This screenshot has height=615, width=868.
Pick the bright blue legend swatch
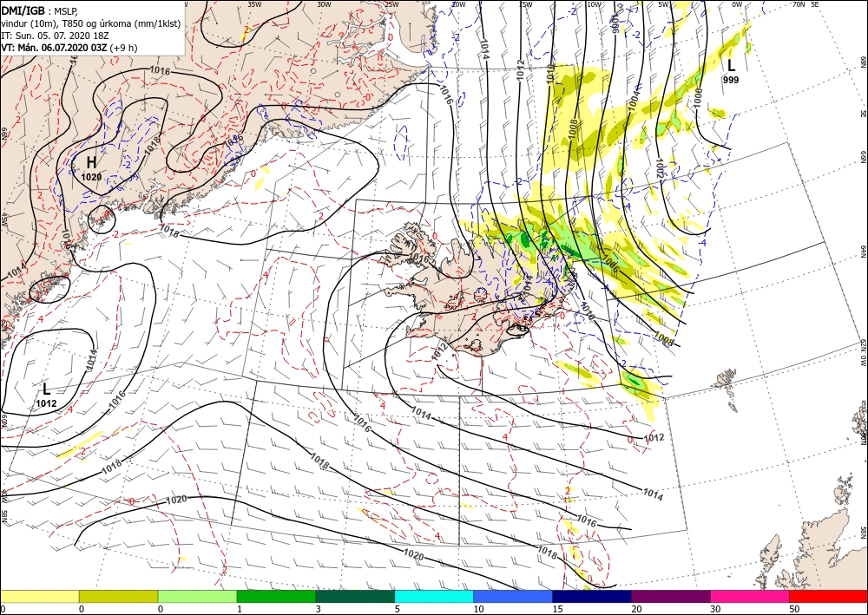click(x=513, y=596)
